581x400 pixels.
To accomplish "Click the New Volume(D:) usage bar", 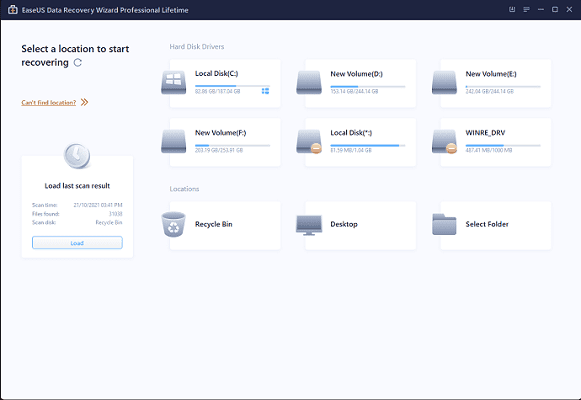I will coord(368,86).
